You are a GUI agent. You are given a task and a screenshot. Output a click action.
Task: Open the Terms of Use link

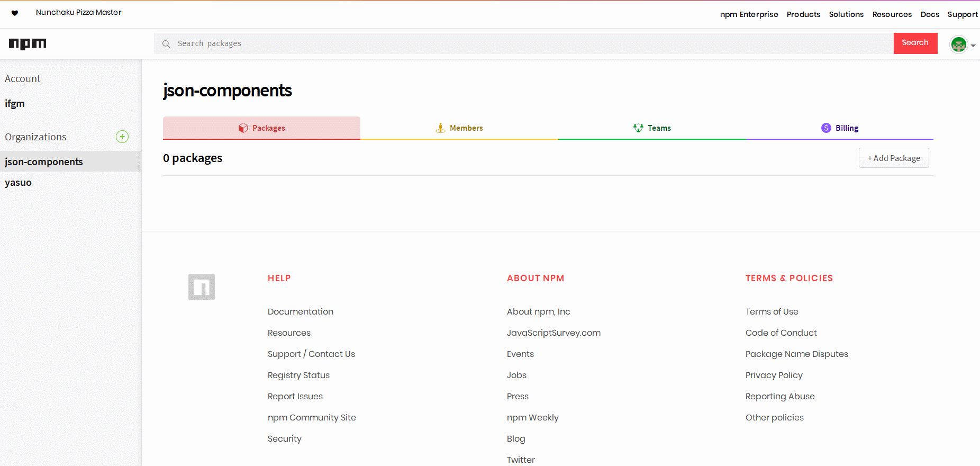click(772, 311)
